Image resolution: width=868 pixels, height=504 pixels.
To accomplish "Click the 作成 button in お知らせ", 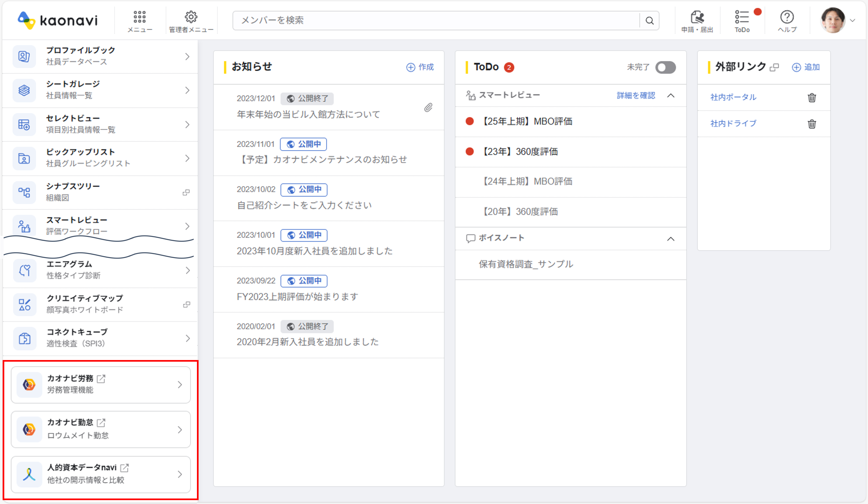I will point(420,67).
